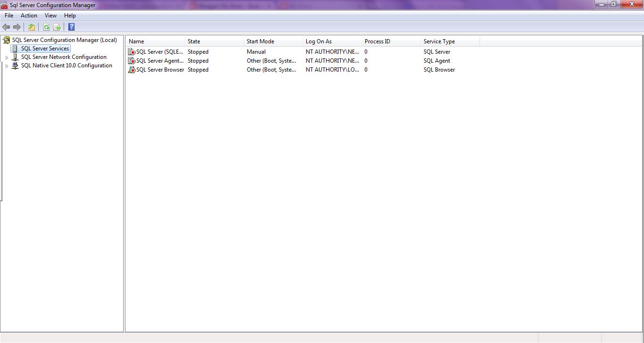The width and height of the screenshot is (644, 343).
Task: Select the SQL Server Browser row in the list
Action: click(160, 70)
